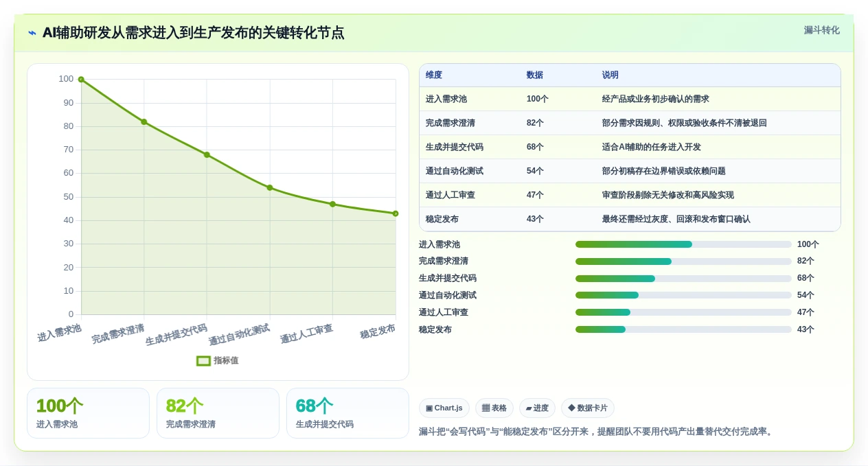Click the lightning bolt icon beside the title
This screenshot has height=466, width=868.
[x=32, y=33]
